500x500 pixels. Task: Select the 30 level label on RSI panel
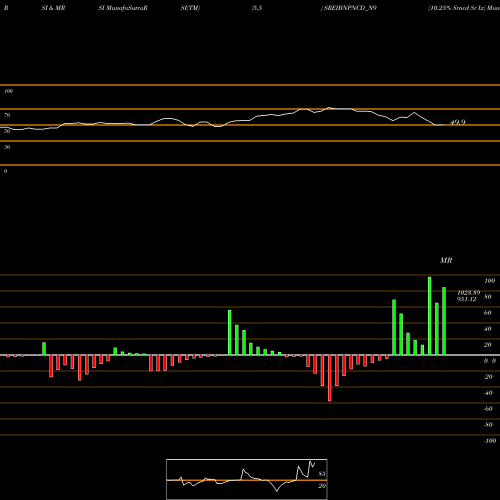click(7, 147)
